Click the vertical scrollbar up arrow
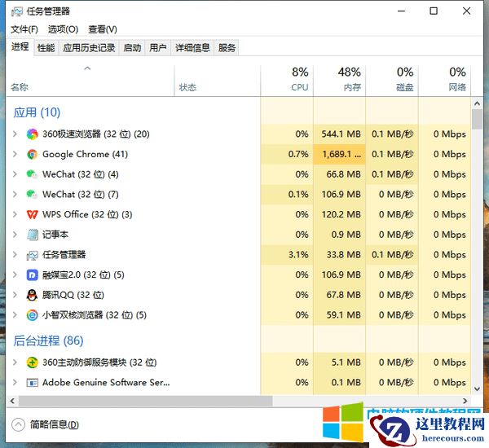The width and height of the screenshot is (489, 448). pos(477,103)
